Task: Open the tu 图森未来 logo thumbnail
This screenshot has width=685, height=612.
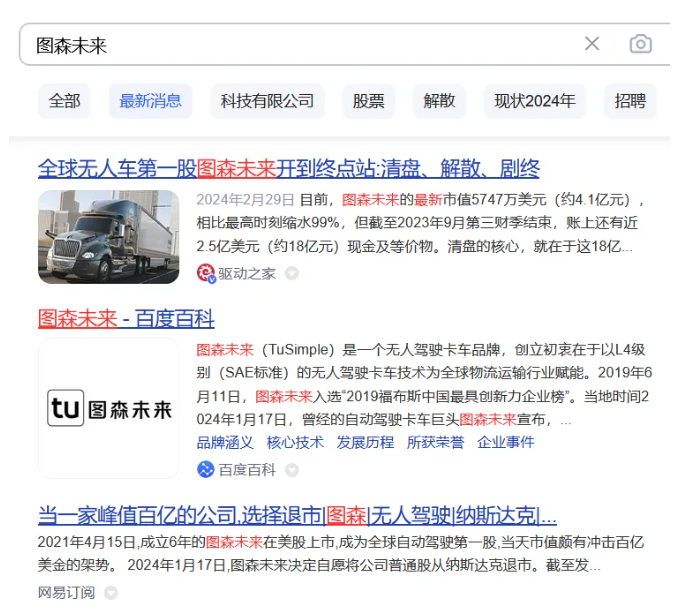Action: pyautogui.click(x=109, y=408)
